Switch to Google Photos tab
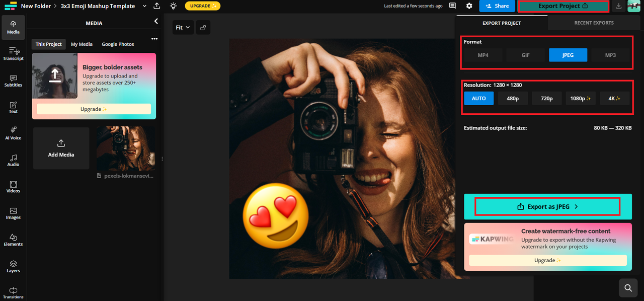Viewport: 644px width, 301px height. click(118, 44)
